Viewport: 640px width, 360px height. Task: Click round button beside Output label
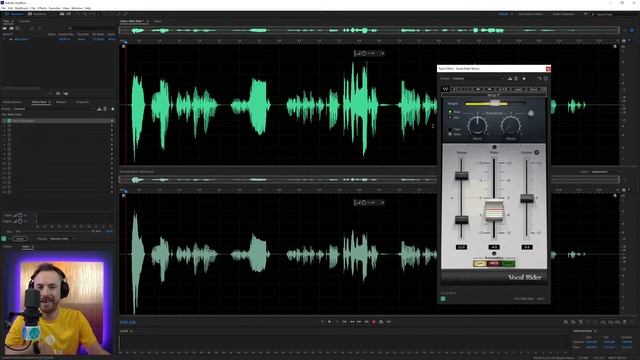(537, 152)
